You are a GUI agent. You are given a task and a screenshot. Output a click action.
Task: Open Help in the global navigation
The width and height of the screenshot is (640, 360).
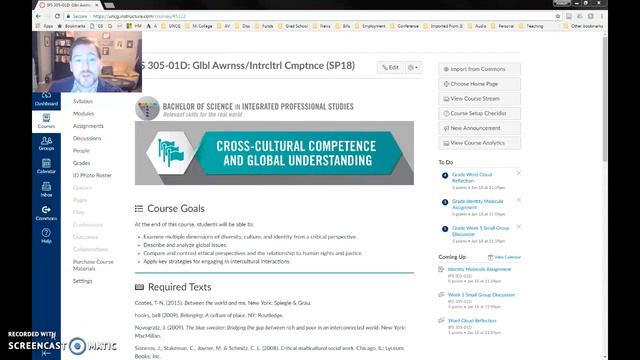(x=46, y=236)
